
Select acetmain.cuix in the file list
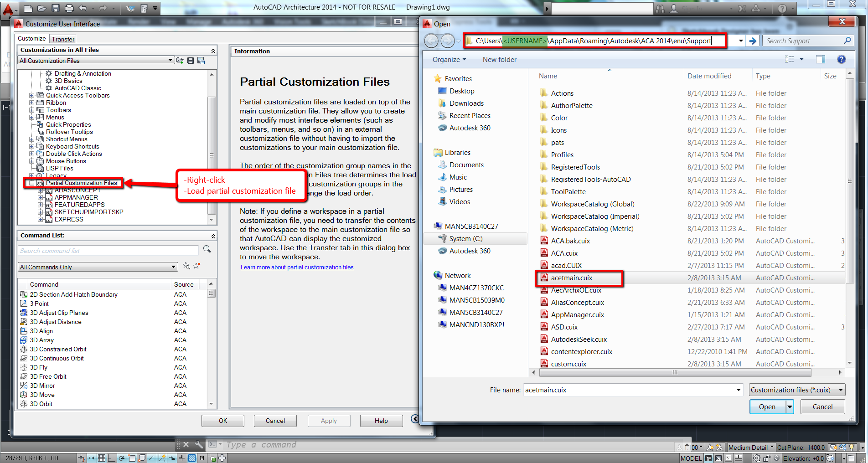572,278
